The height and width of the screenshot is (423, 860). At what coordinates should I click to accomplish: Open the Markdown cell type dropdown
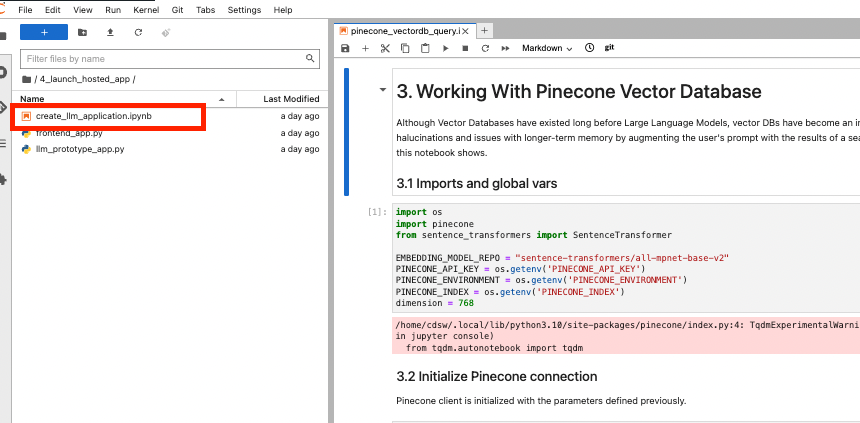(x=547, y=48)
